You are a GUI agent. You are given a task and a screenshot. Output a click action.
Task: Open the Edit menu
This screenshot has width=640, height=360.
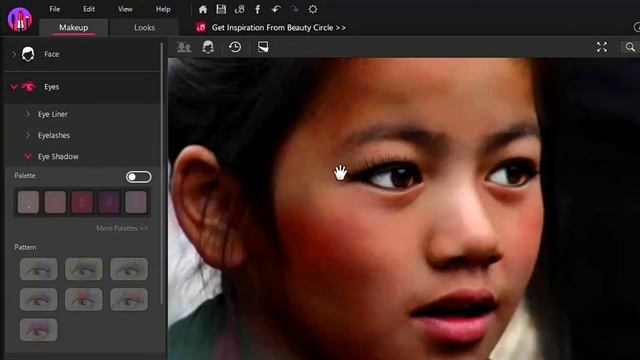[89, 9]
